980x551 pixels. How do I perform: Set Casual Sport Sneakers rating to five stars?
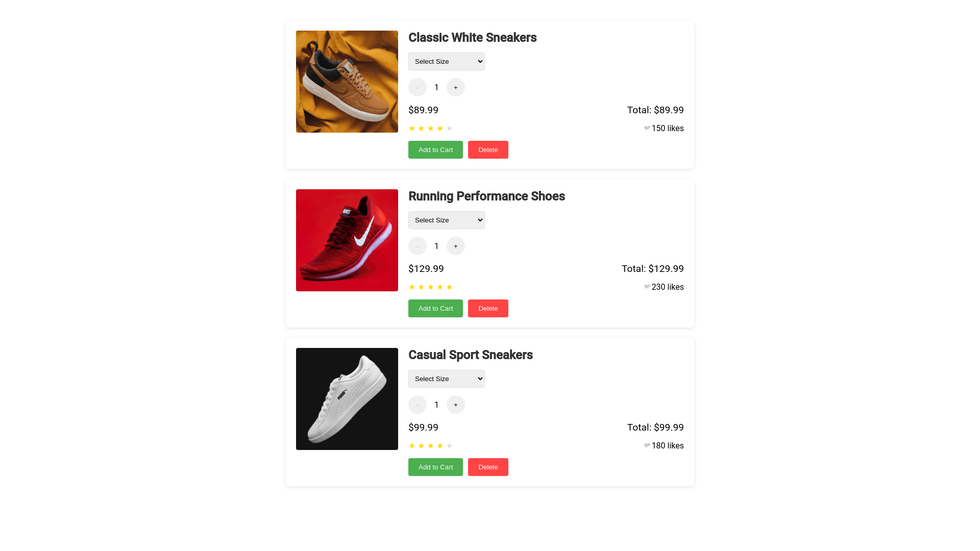click(x=449, y=446)
